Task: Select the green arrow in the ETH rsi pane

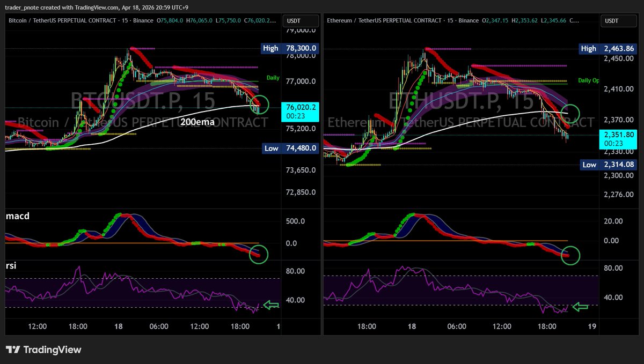Action: pyautogui.click(x=581, y=307)
